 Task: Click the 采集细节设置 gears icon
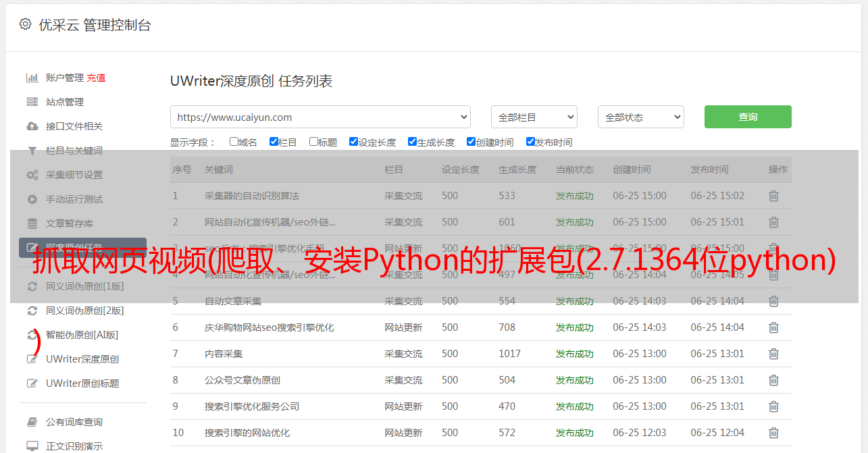(x=32, y=175)
